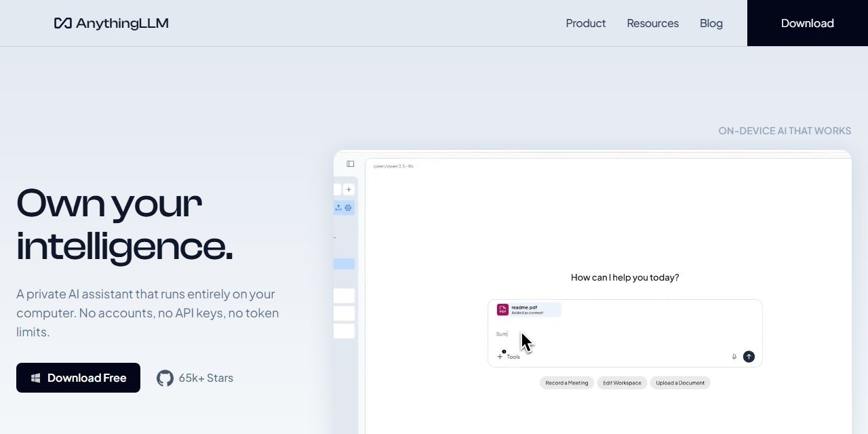868x434 pixels.
Task: Click the Tools label in chat box
Action: (x=513, y=357)
